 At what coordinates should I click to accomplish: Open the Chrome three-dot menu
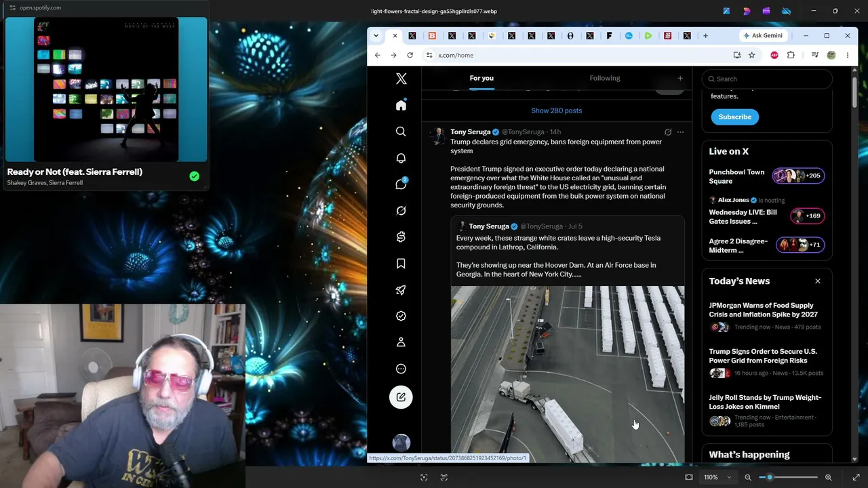(x=847, y=55)
